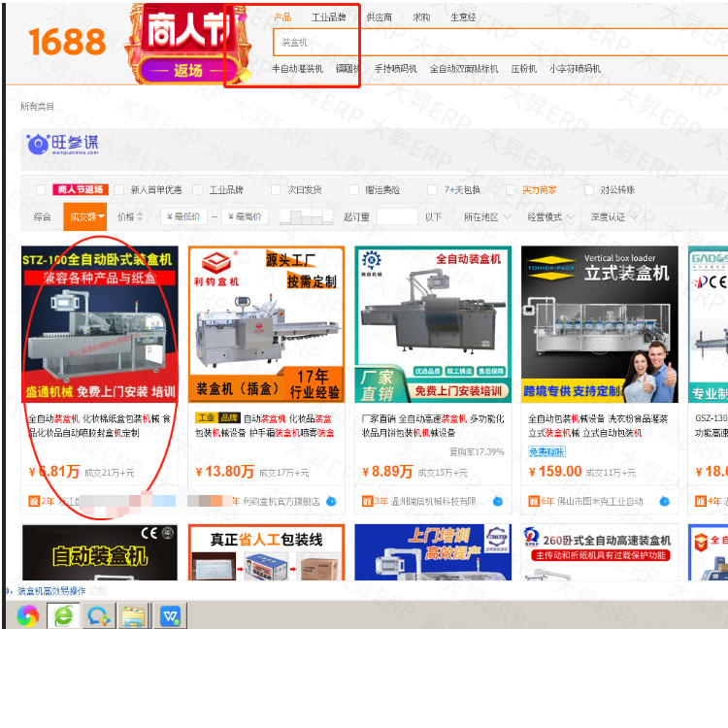Viewport: 728px width, 728px height.
Task: Select the 供应商 search tab
Action: 380,17
